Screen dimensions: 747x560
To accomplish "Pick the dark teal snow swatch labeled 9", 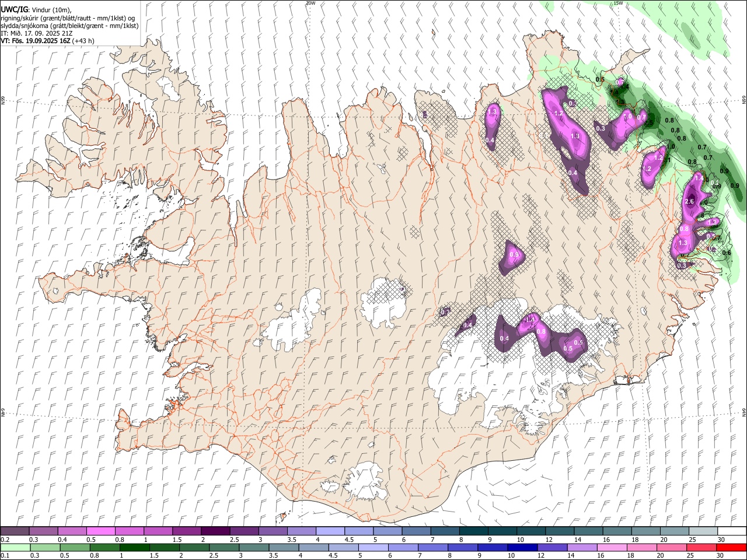I will coord(502,531).
